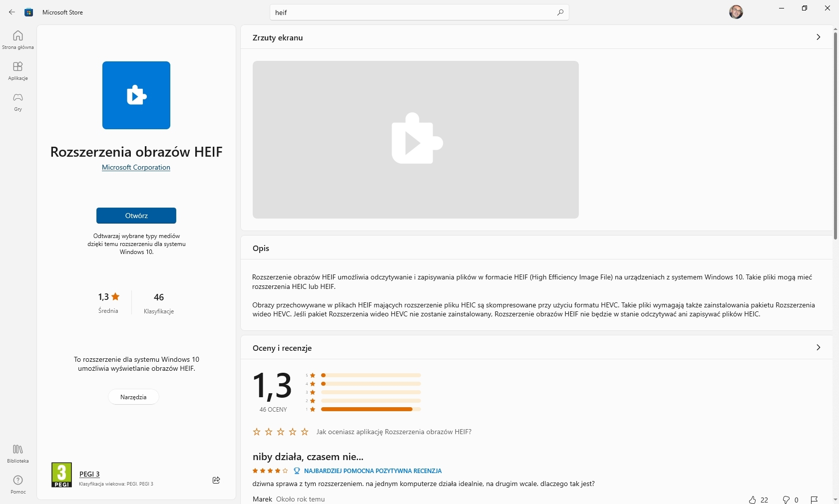Switch to the Aplikacje section
839x504 pixels.
(x=17, y=71)
